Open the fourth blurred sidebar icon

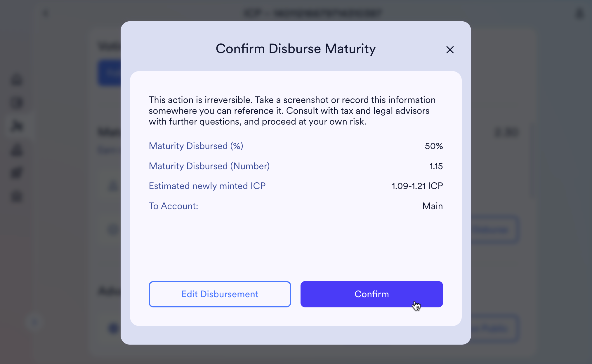tap(17, 150)
